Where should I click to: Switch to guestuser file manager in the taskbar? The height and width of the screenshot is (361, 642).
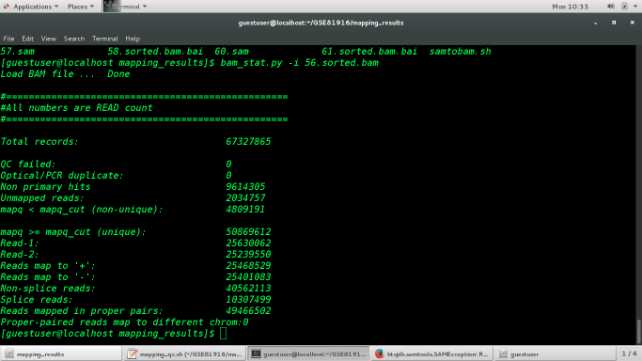[x=556, y=354]
